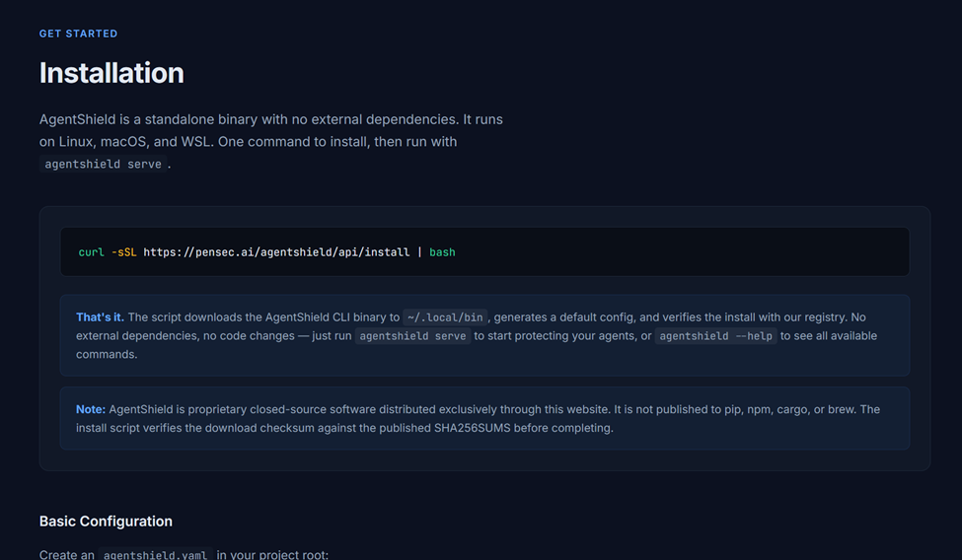Click the 'That's it.' bold label
962x560 pixels.
100,317
